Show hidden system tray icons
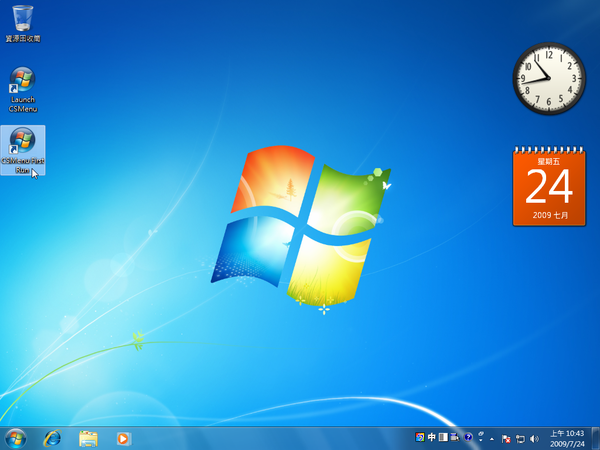The image size is (600, 450). click(x=492, y=439)
